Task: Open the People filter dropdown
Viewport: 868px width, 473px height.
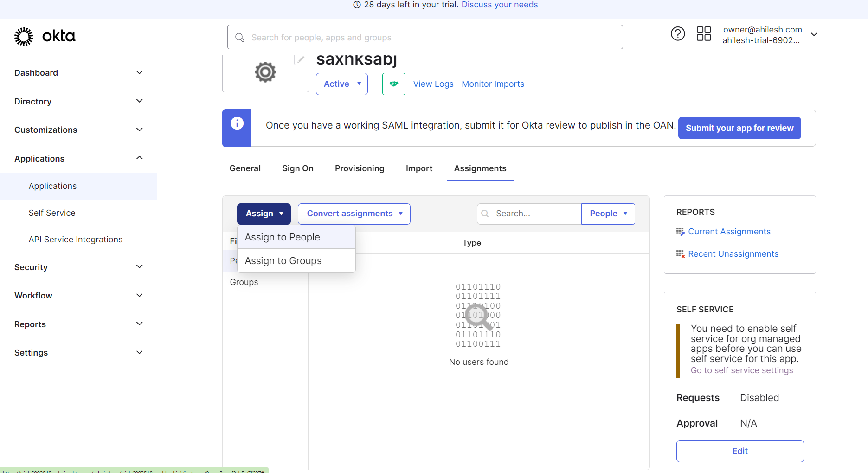Action: [x=608, y=214]
